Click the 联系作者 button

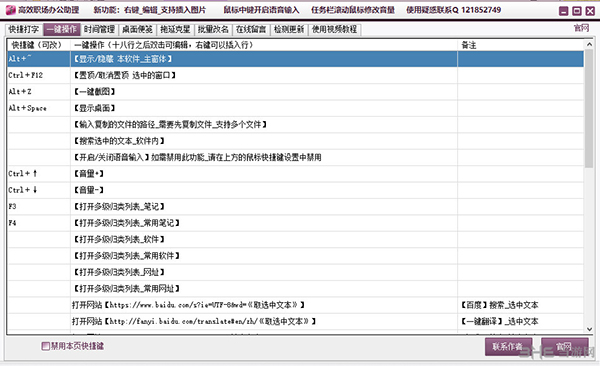coord(508,346)
